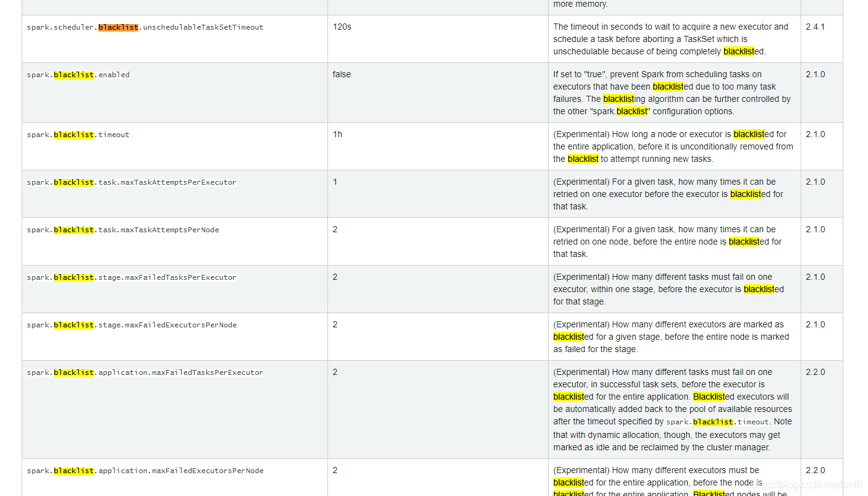868x496 pixels.
Task: Click version 2.1.0 in stage.maxFailedTasksPerExecutor row
Action: [815, 277]
